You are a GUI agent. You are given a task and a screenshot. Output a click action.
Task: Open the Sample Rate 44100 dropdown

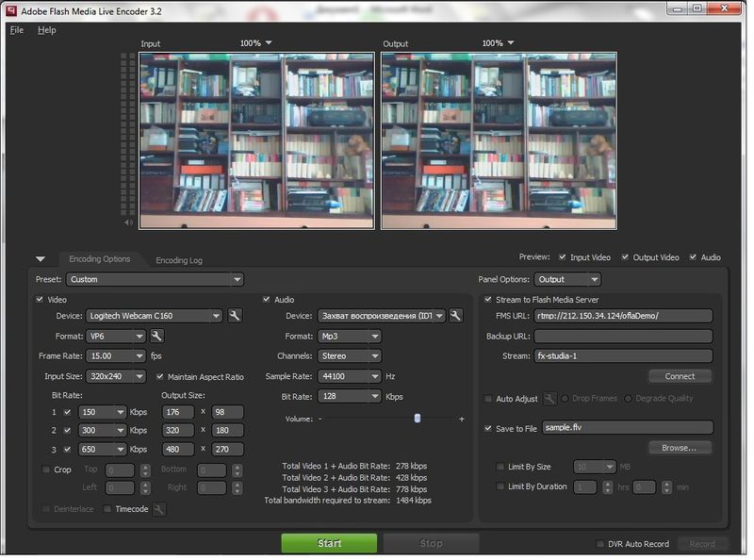[x=349, y=376]
